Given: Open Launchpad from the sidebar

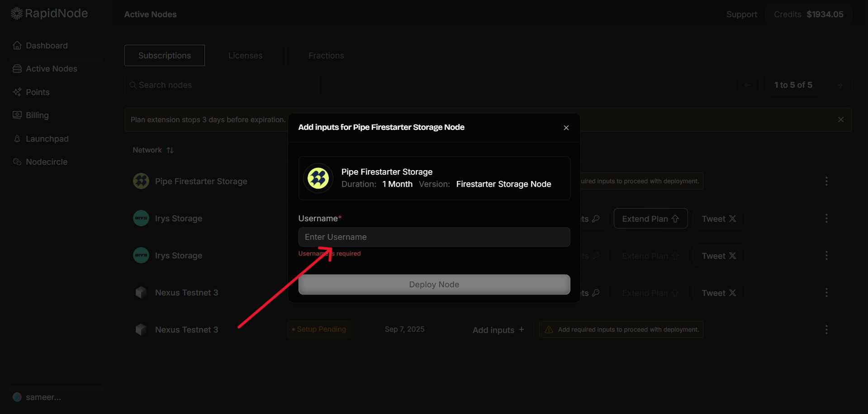Looking at the screenshot, I should pos(47,139).
